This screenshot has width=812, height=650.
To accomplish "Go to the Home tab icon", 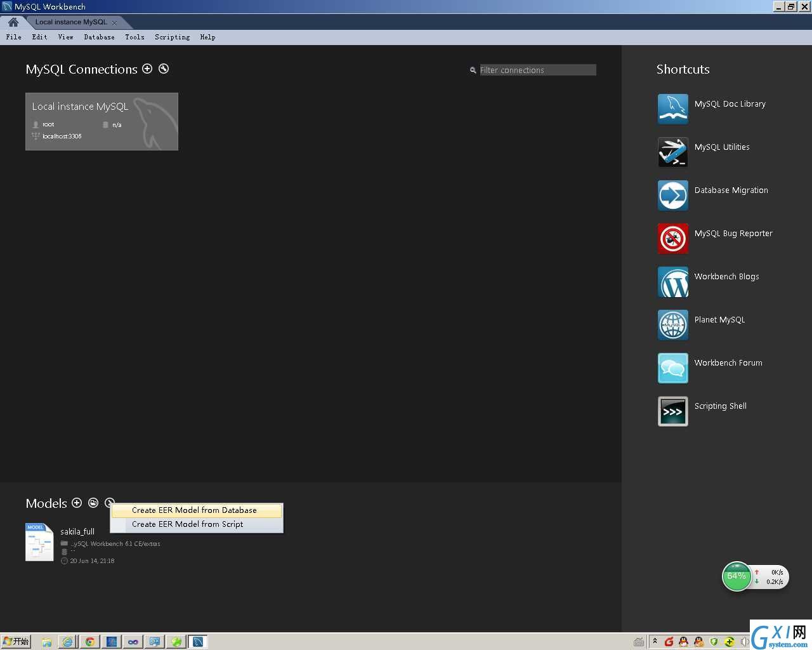I will click(13, 22).
